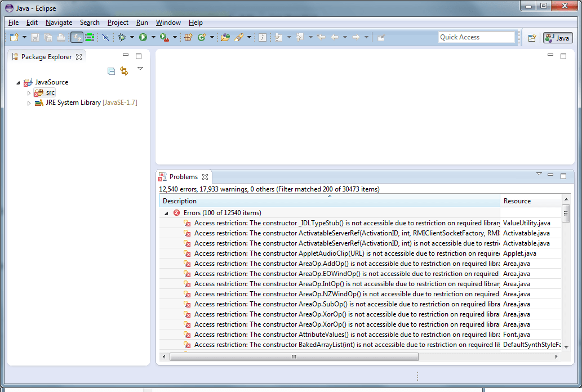The image size is (582, 392).
Task: Open the File menu
Action: click(14, 23)
